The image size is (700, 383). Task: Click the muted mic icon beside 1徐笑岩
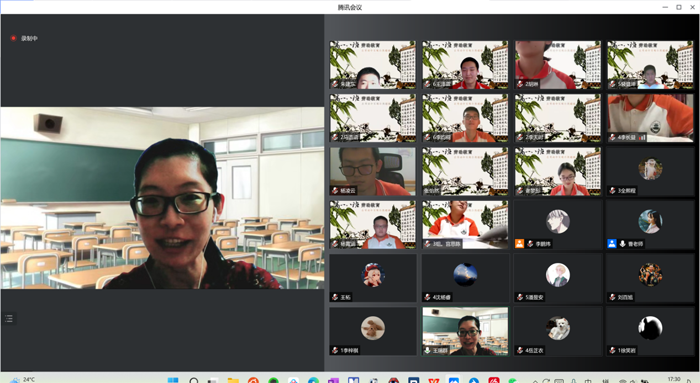coord(612,350)
